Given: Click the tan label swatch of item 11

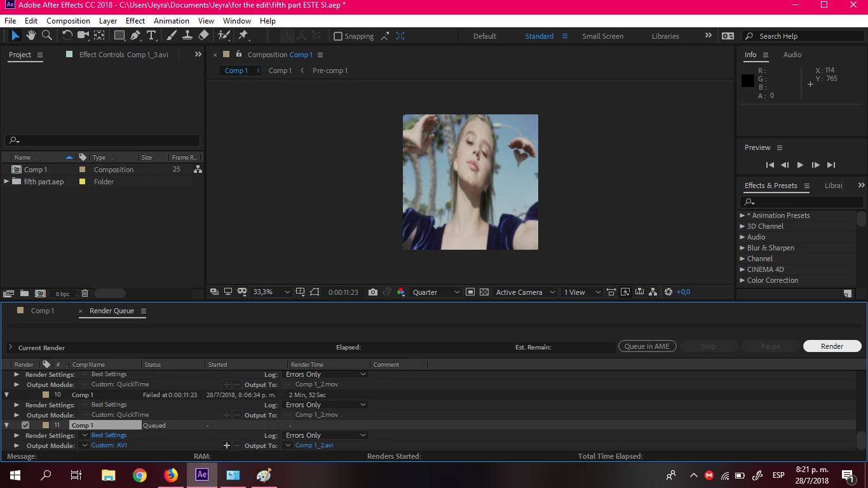Looking at the screenshot, I should pos(46,425).
